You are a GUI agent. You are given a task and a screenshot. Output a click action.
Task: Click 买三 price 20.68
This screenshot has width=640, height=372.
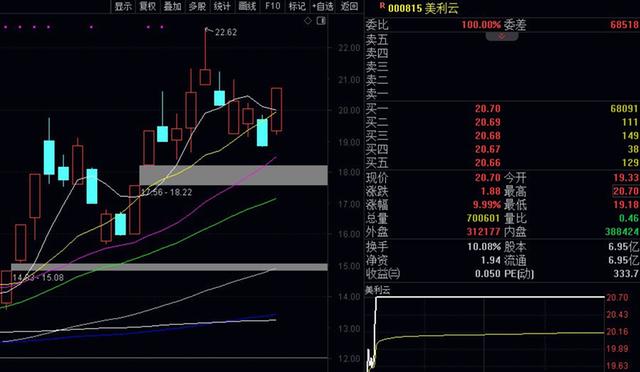pyautogui.click(x=488, y=136)
